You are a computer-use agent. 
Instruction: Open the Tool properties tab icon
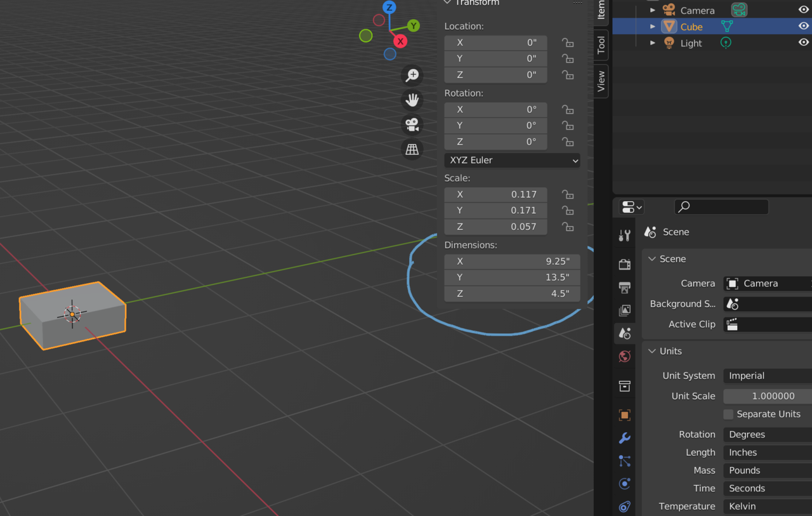point(624,235)
